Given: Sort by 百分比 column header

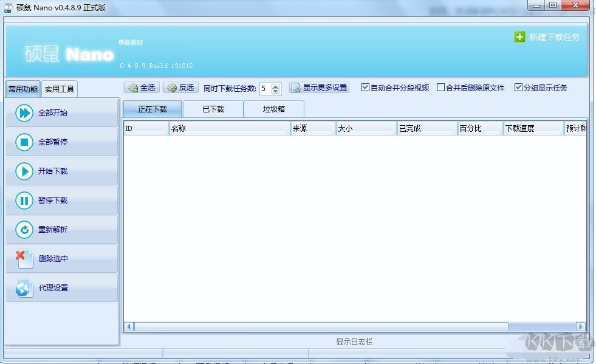Looking at the screenshot, I should click(x=481, y=128).
